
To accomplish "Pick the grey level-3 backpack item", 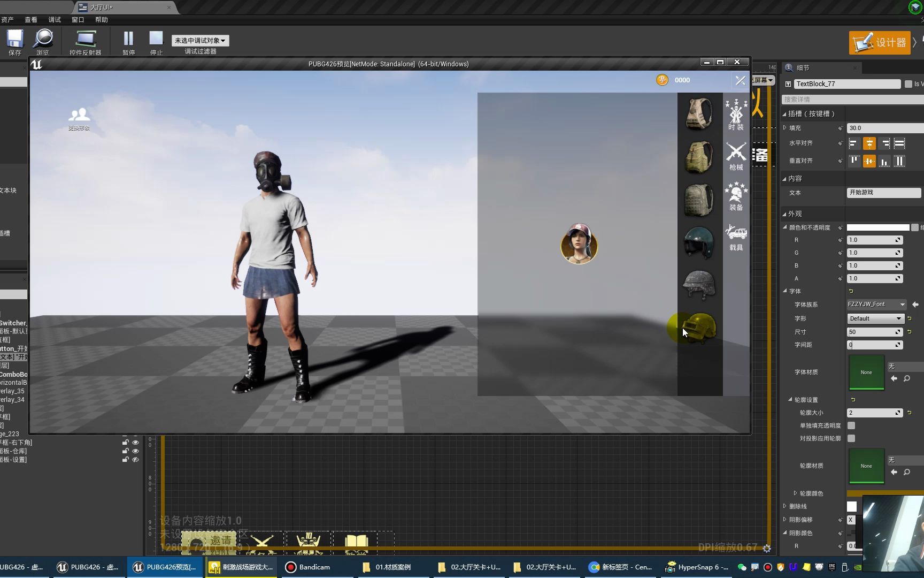I will [699, 200].
